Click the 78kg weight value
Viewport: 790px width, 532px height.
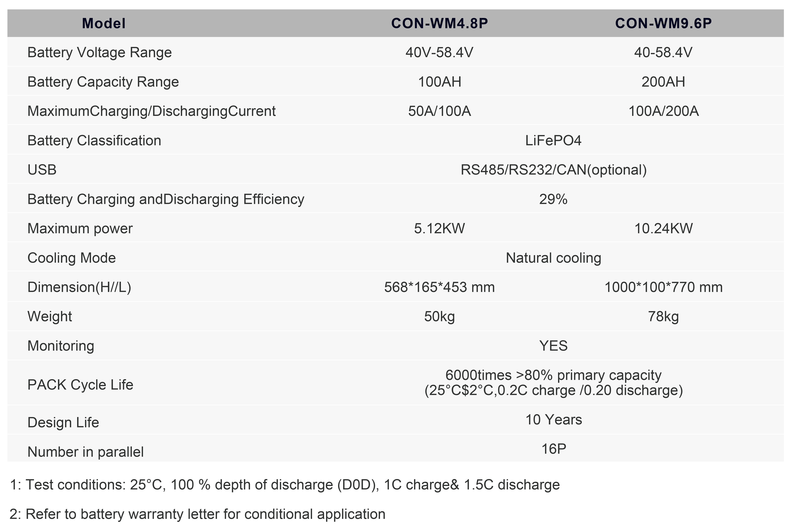(x=663, y=317)
